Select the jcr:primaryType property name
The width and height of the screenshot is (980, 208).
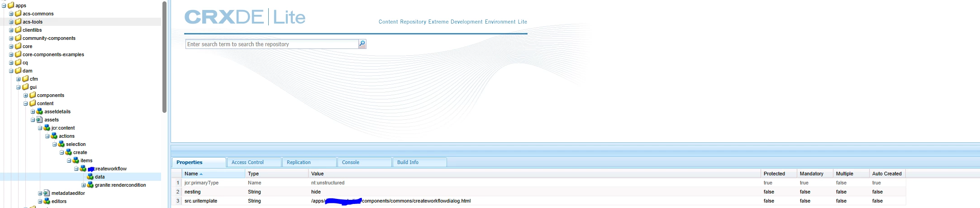(x=201, y=183)
